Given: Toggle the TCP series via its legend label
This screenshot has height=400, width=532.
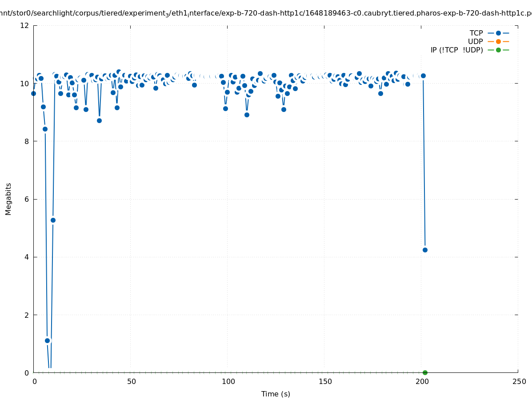Looking at the screenshot, I should point(476,33).
